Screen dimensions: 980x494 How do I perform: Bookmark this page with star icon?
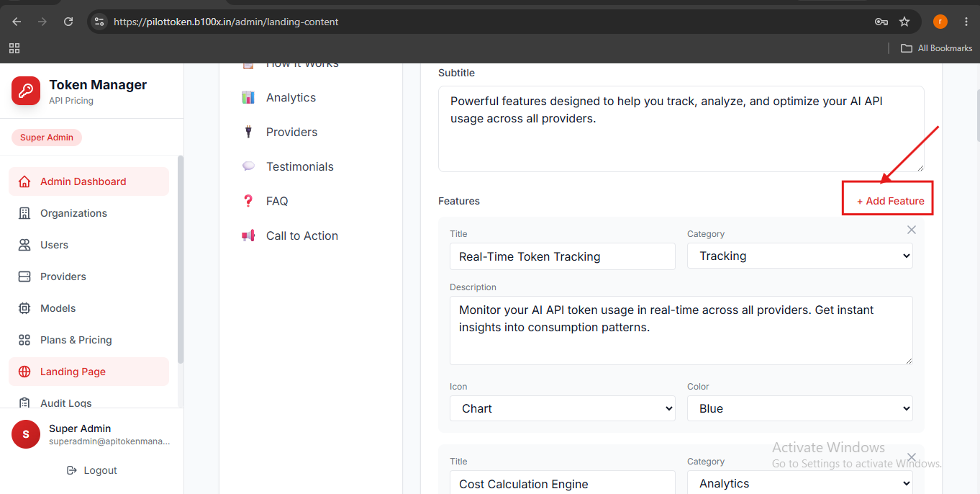tap(904, 22)
